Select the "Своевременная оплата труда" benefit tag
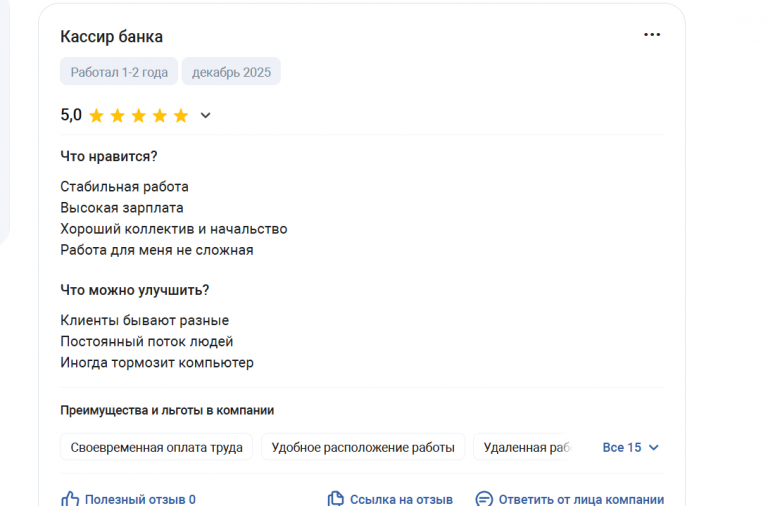The image size is (768, 506). (x=157, y=448)
